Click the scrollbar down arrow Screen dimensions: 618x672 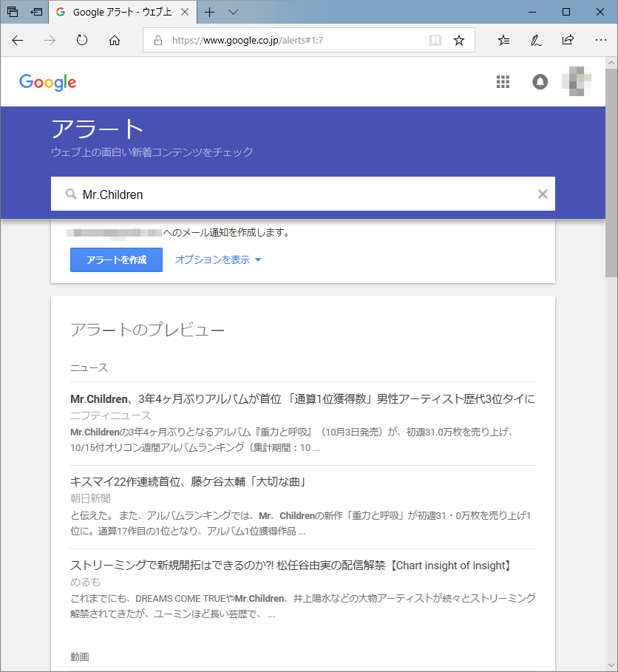(x=611, y=665)
